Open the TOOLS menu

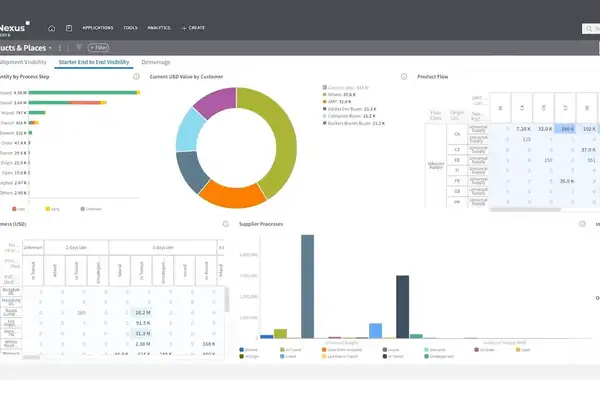[130, 28]
